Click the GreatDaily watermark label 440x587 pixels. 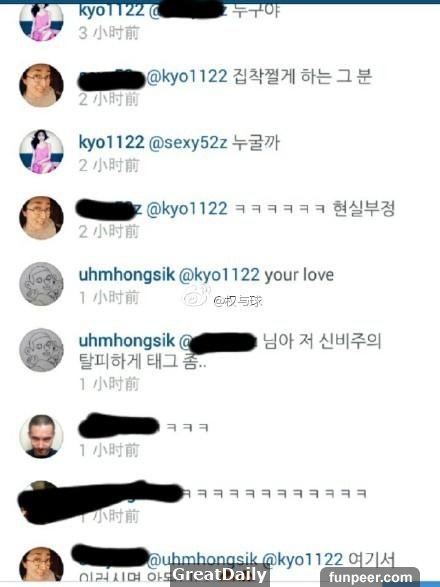click(220, 575)
